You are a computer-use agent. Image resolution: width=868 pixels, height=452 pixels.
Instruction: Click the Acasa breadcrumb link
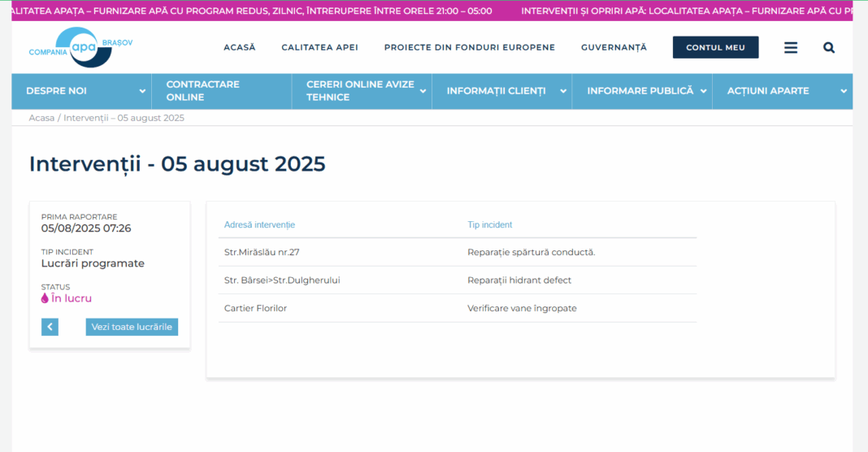(41, 118)
